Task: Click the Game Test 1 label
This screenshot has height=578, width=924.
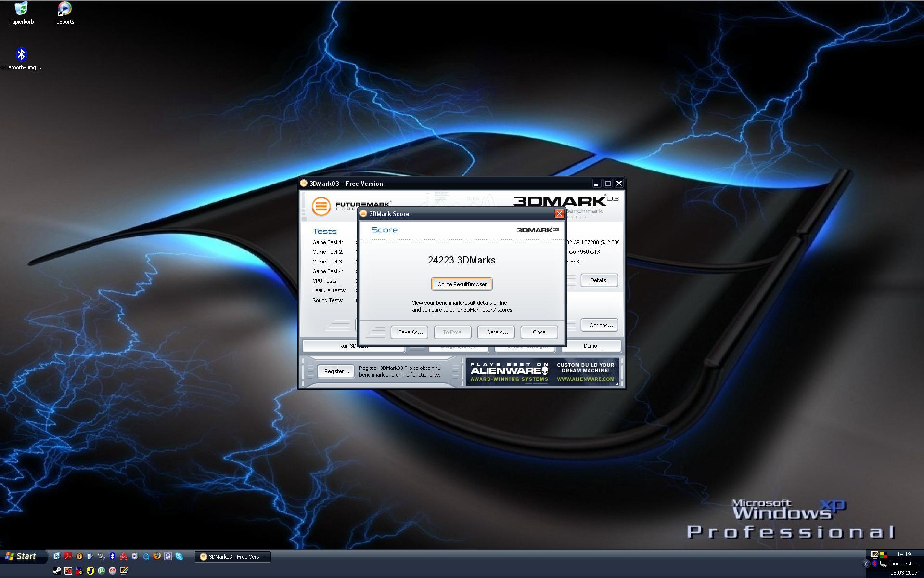Action: [x=328, y=242]
